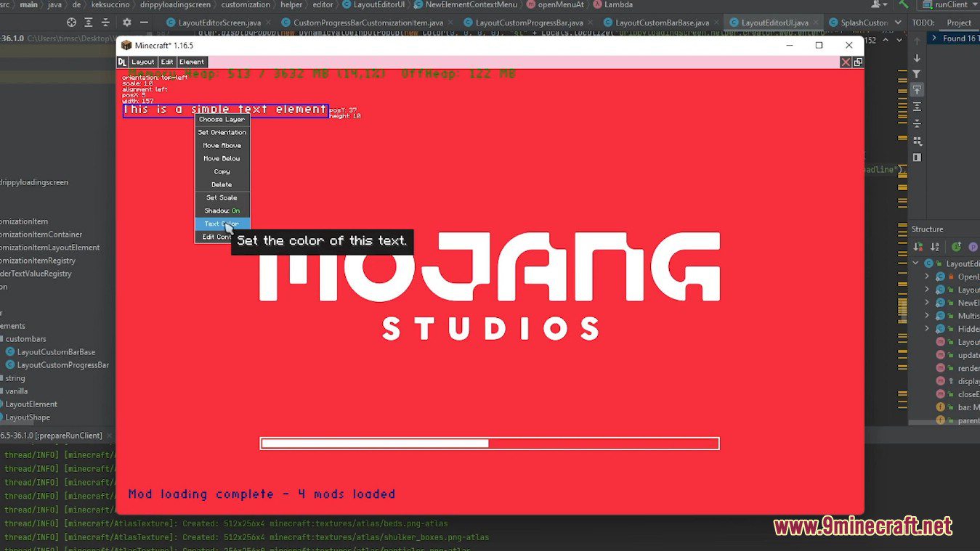Click the project panel settings gear icon
Screen dimensions: 980x551
[x=126, y=23]
